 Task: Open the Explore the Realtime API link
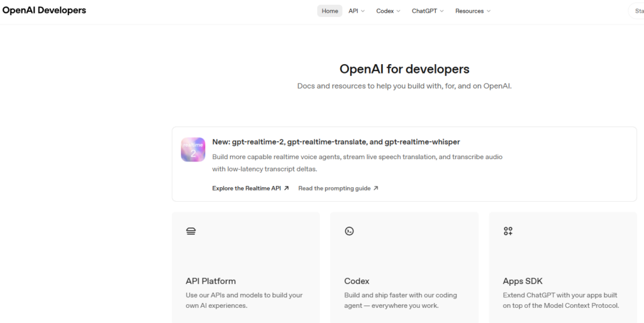[x=250, y=189]
